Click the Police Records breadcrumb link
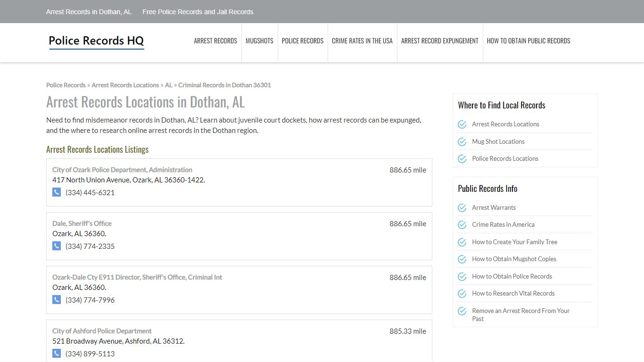 [x=66, y=85]
